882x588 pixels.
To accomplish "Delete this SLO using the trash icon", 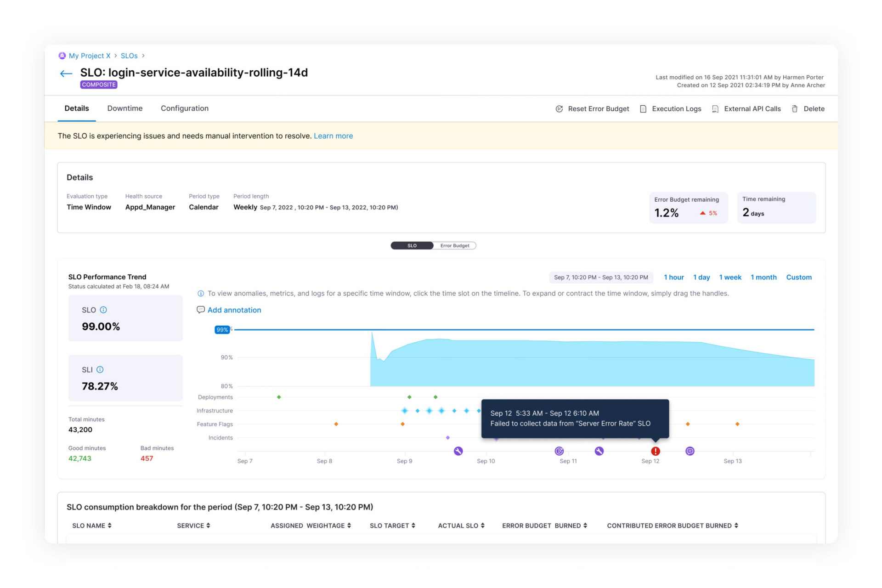I will coord(795,109).
